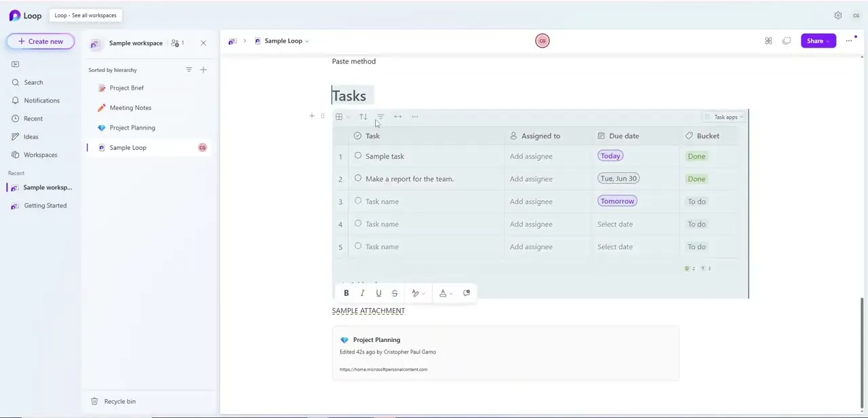Add assignee for Sample task
868x418 pixels.
click(x=531, y=157)
